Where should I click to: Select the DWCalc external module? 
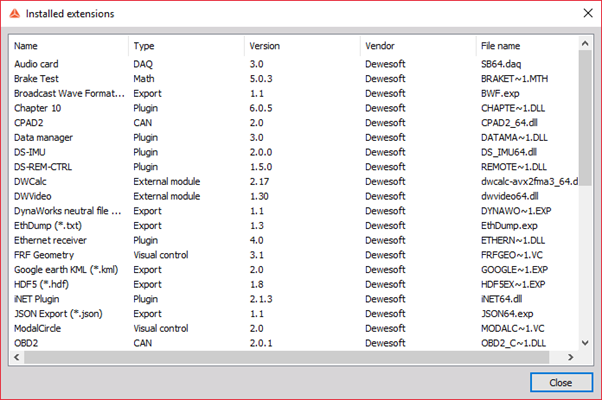294,182
